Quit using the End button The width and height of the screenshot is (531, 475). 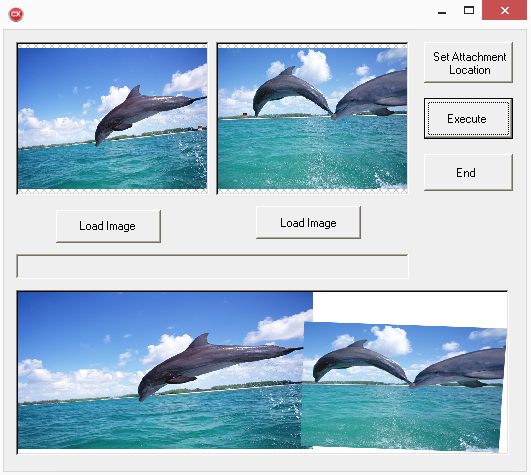[468, 173]
